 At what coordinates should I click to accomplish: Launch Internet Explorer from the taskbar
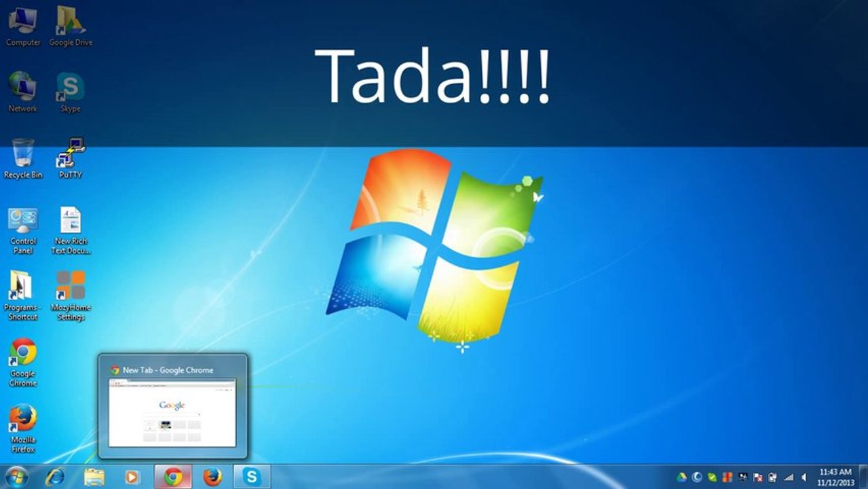click(55, 477)
